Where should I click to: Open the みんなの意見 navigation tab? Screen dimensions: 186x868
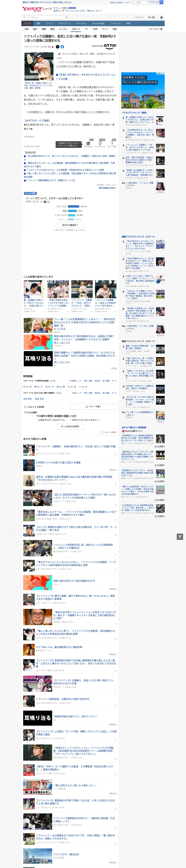(x=99, y=24)
